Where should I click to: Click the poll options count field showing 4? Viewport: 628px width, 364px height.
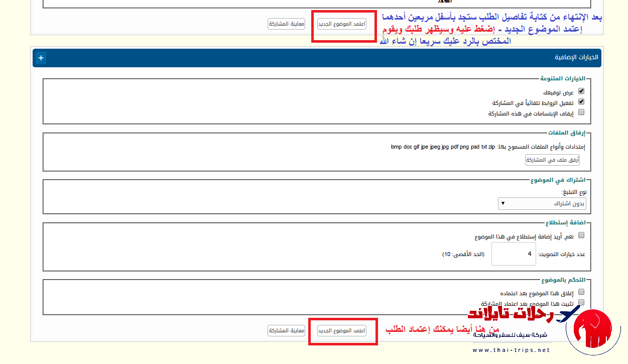(514, 254)
